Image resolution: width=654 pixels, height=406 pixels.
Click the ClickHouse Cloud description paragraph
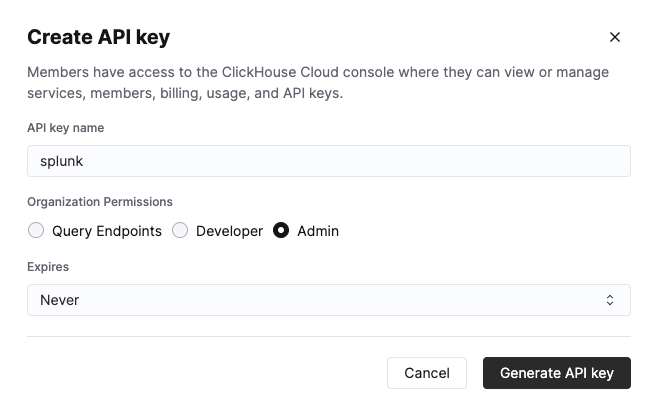(318, 83)
